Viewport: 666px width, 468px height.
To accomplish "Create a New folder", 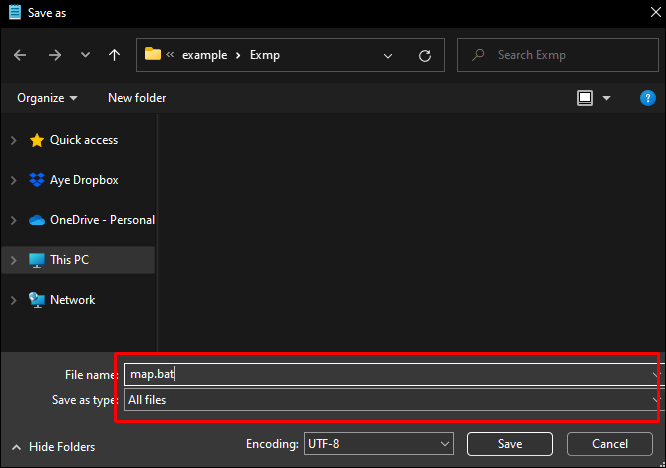I will 137,98.
